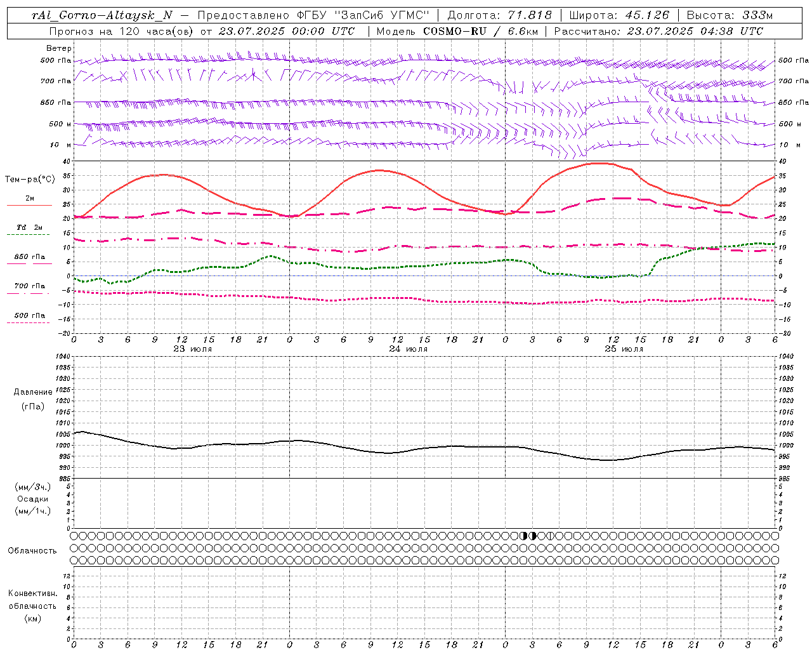Click the cloud circle with vertical line
This screenshot has height=650, width=812.
point(551,536)
